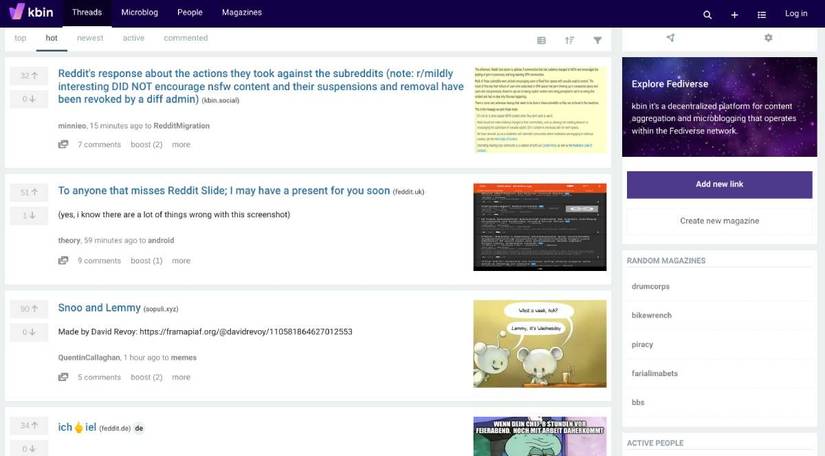Viewport: 825px width, 456px height.
Task: Go to the Magazines tab
Action: pyautogui.click(x=242, y=13)
